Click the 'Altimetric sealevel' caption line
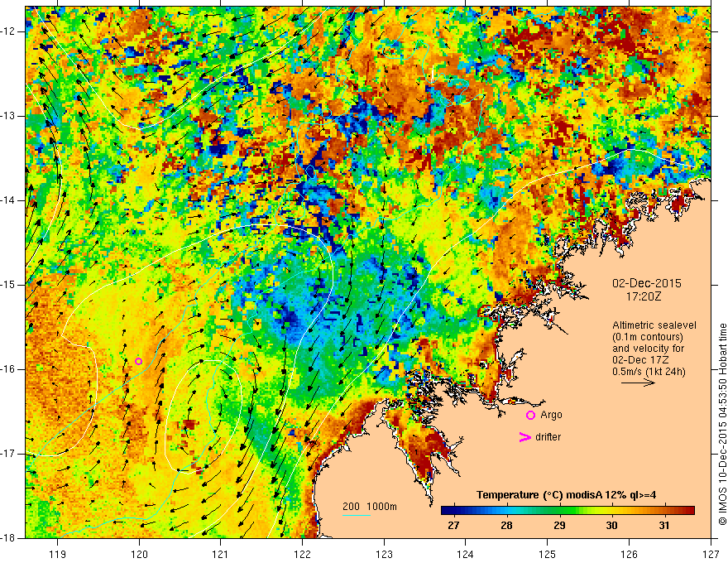This screenshot has width=728, height=563. [x=654, y=325]
